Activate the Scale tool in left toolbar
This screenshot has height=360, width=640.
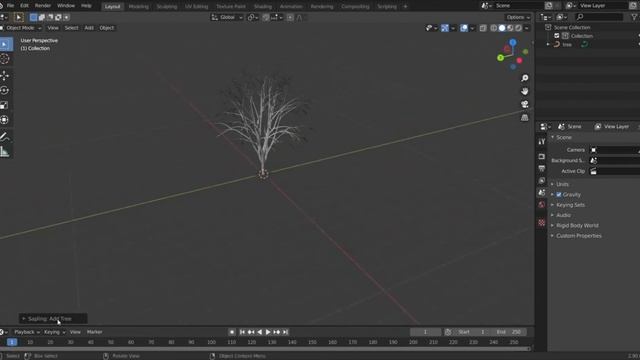click(x=5, y=105)
